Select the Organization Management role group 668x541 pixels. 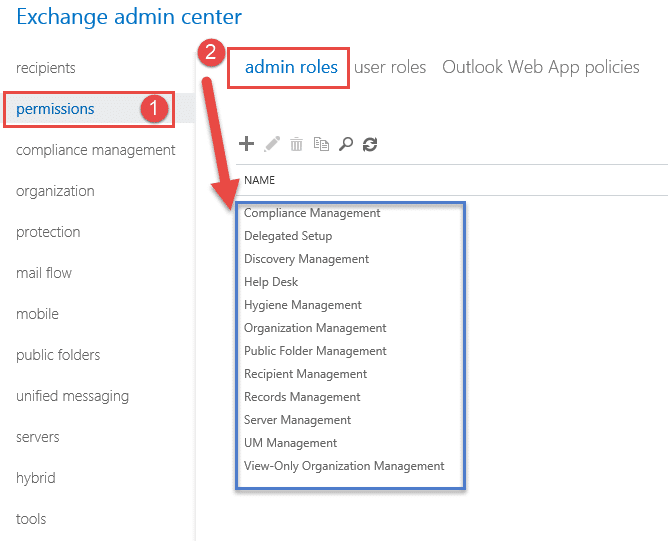click(315, 328)
